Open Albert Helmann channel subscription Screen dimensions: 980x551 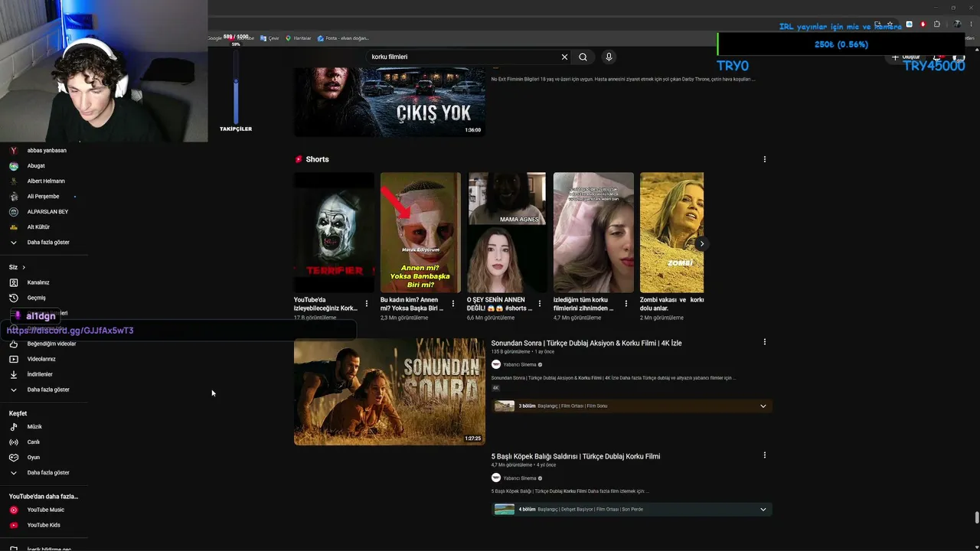45,181
